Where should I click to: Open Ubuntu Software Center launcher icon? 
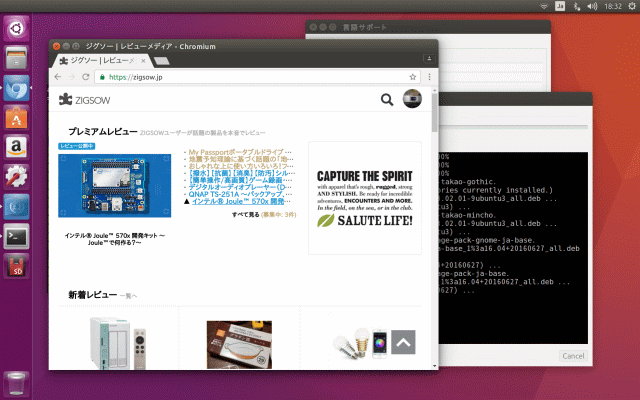pyautogui.click(x=16, y=118)
